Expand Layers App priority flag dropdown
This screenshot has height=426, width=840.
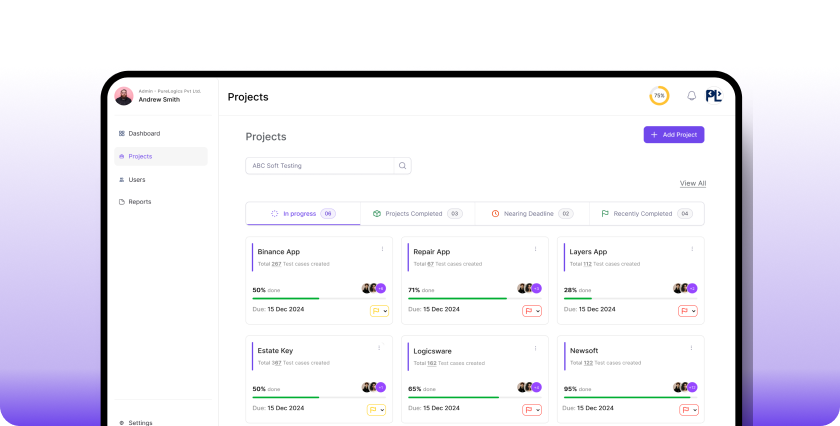[x=689, y=311]
